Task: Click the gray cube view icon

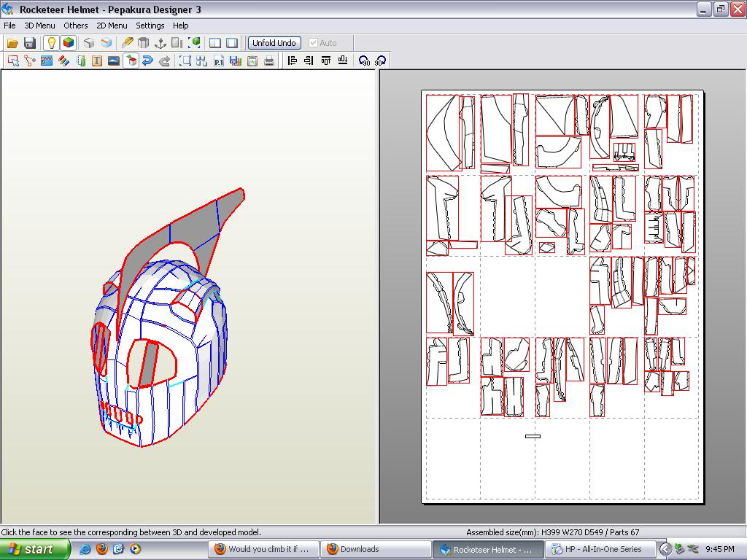Action: click(x=89, y=43)
